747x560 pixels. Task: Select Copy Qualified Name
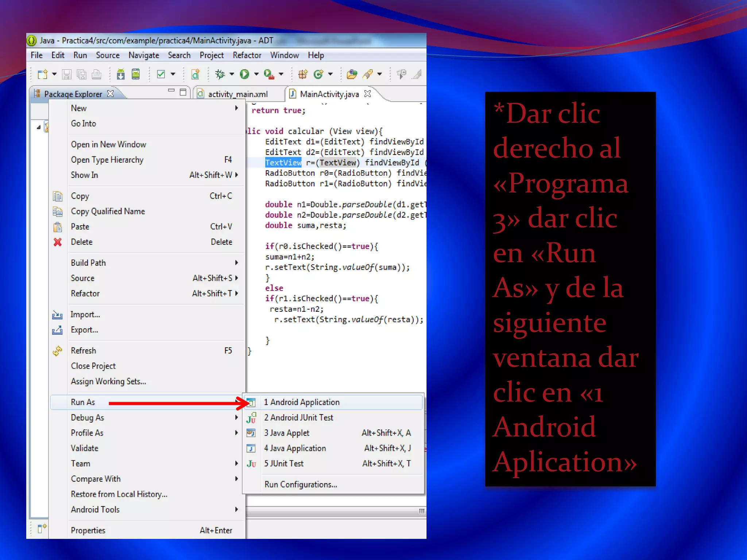coord(147,211)
